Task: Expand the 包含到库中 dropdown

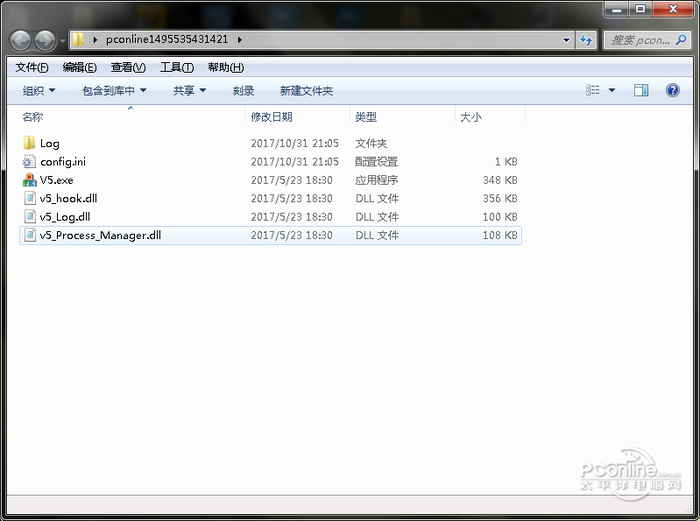Action: pos(114,91)
